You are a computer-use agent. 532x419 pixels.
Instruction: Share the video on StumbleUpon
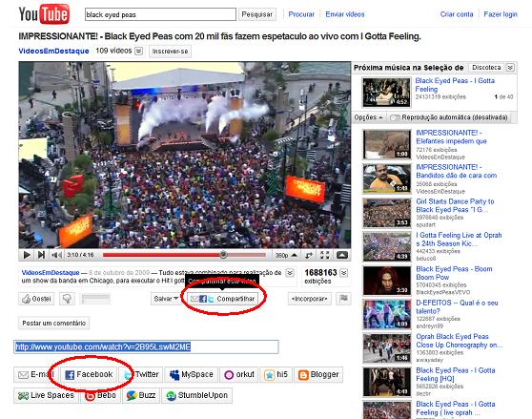tap(197, 395)
